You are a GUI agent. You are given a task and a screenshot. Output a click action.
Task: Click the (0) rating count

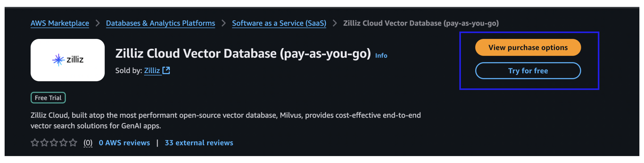pos(88,143)
